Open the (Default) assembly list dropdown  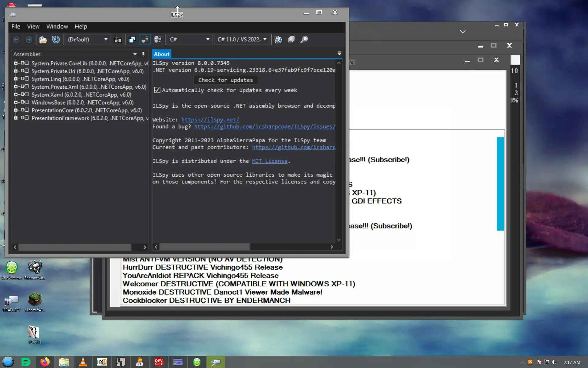click(x=87, y=40)
